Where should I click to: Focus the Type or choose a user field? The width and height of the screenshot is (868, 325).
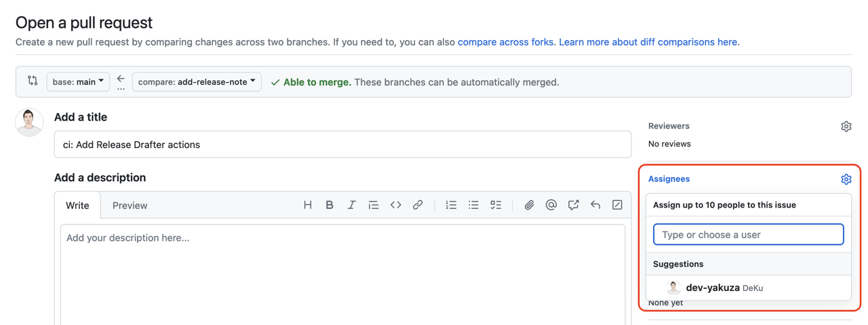click(748, 235)
